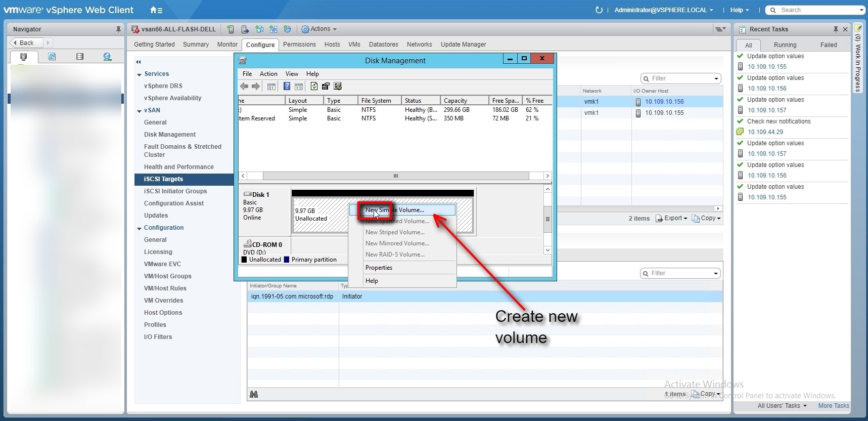868x421 pixels.
Task: Collapse the vSAN section in sidebar
Action: pos(139,111)
